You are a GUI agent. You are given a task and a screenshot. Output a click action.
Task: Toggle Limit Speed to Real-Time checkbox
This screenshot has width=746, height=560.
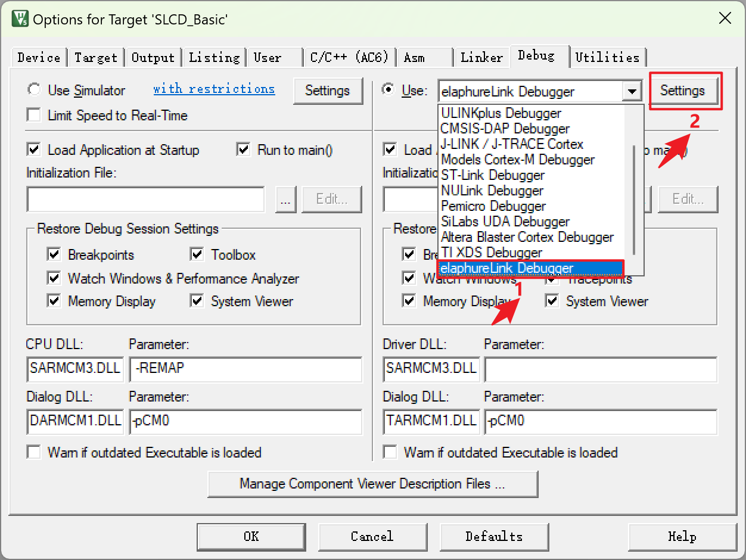tap(35, 115)
